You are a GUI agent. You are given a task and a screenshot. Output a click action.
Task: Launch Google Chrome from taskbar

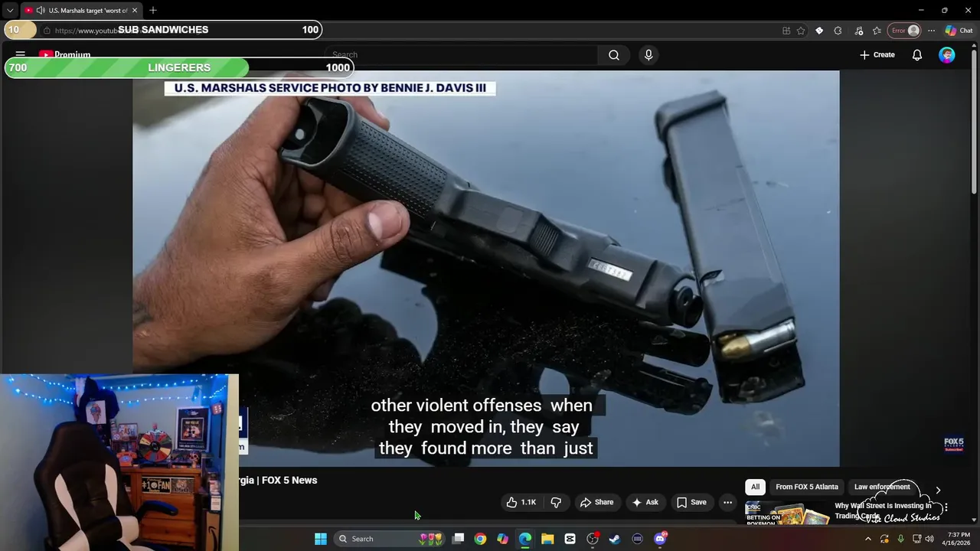(x=480, y=539)
